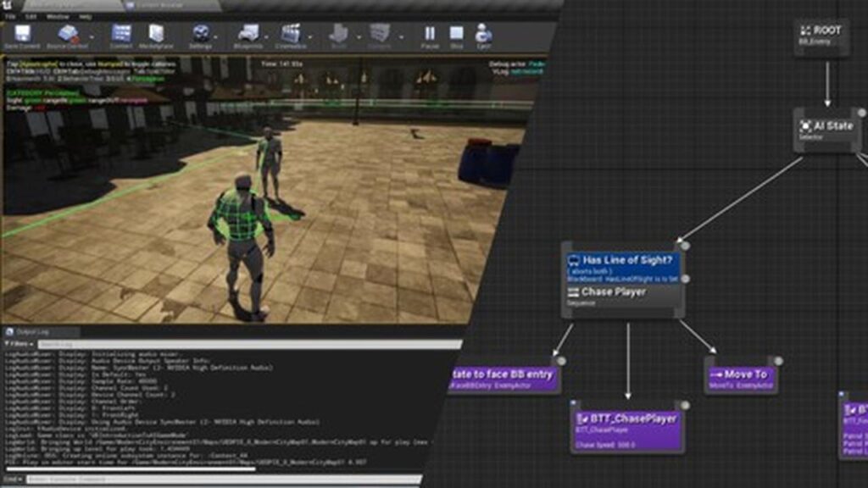Expand the Blueprints dropdown arrow
868x488 pixels.
coord(268,36)
